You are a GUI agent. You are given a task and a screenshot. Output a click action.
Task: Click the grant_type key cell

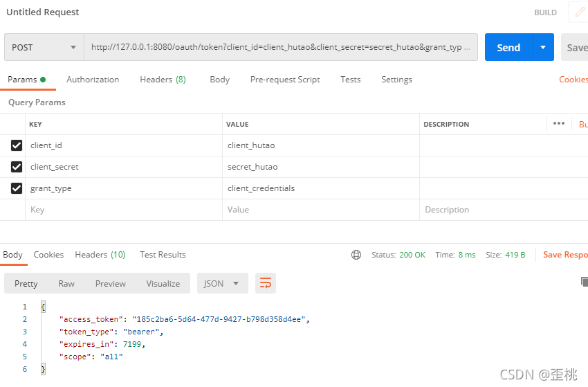tap(124, 188)
